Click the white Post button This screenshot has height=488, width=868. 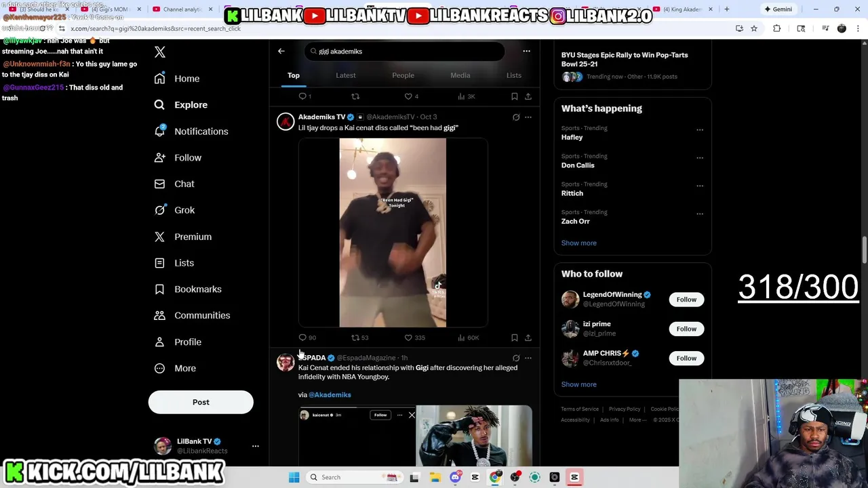201,402
